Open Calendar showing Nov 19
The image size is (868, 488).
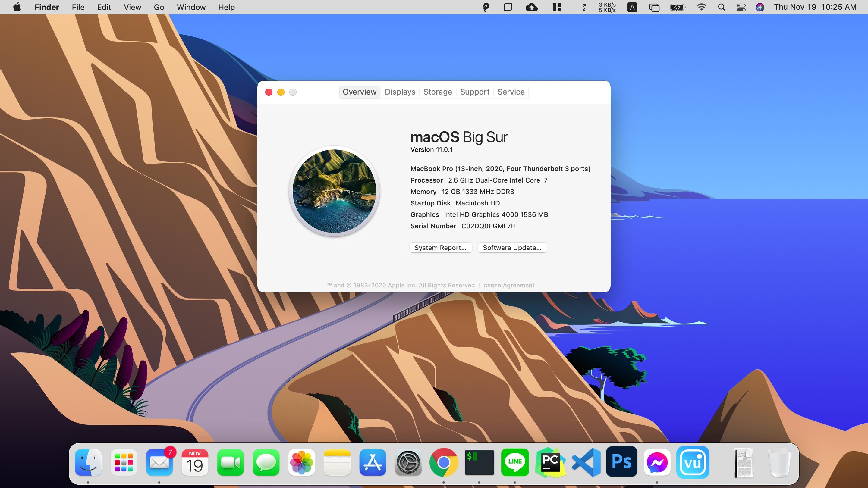(x=195, y=462)
